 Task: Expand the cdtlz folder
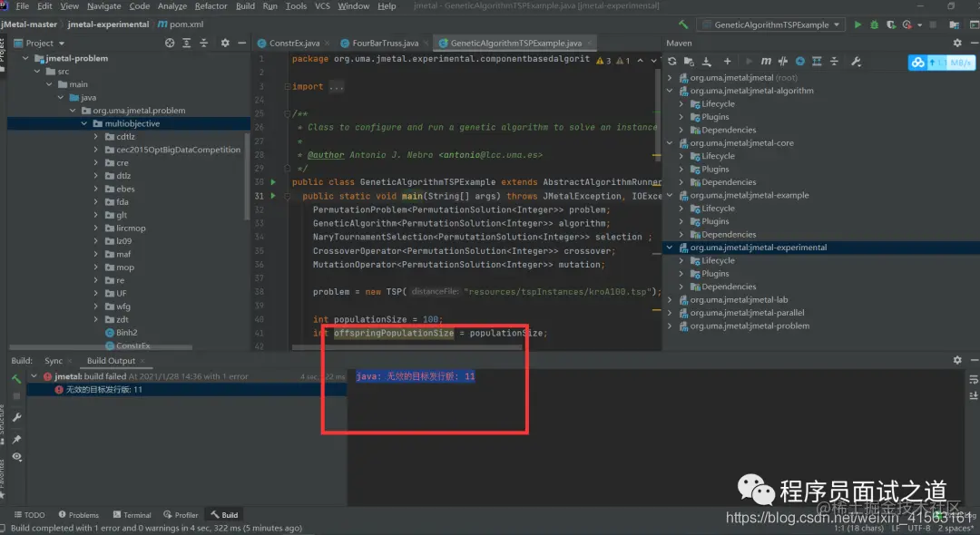coord(95,137)
